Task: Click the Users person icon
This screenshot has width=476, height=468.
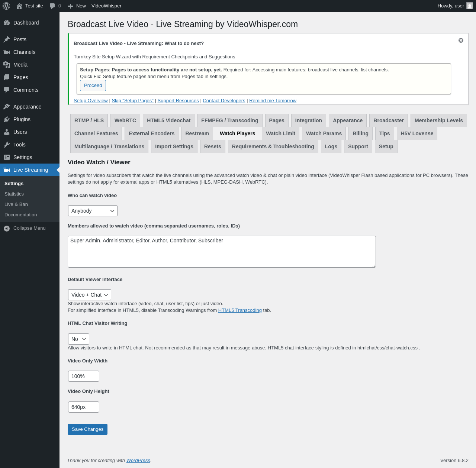Action: (x=7, y=132)
